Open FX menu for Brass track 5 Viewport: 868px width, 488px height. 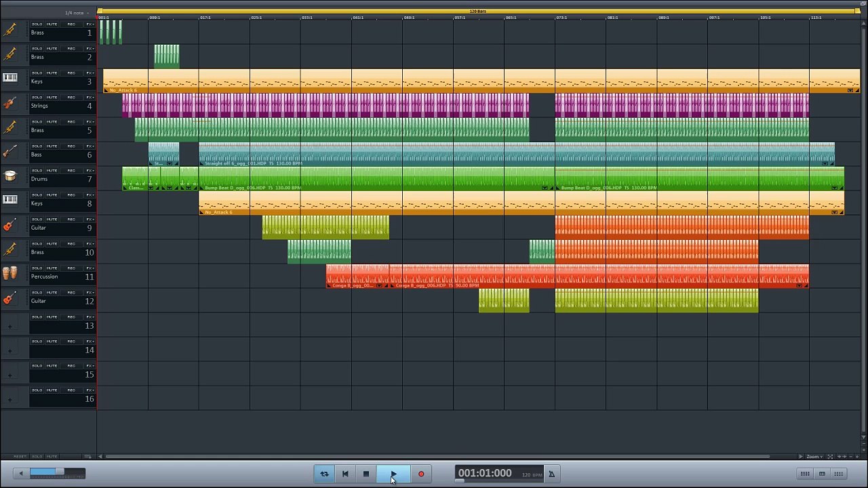click(x=90, y=122)
